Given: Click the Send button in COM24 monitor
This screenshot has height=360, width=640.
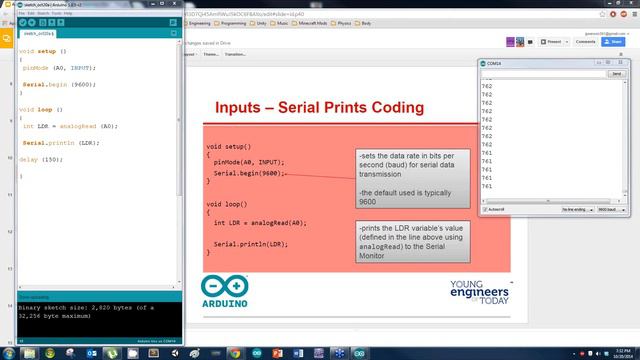Looking at the screenshot, I should pos(616,74).
